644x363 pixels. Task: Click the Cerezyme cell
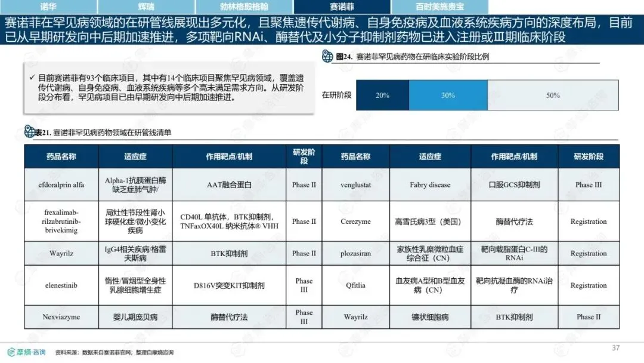355,221
